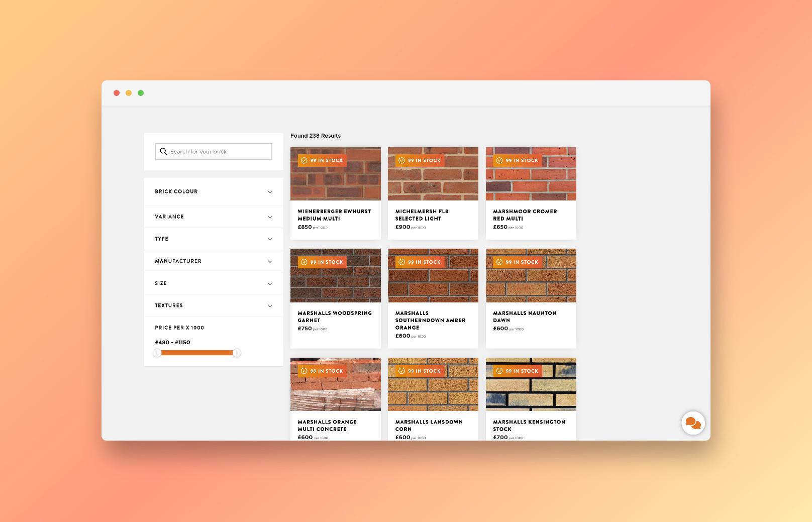Click the stock badge on Marshalls Lansdown Corn
The image size is (812, 522).
point(419,371)
